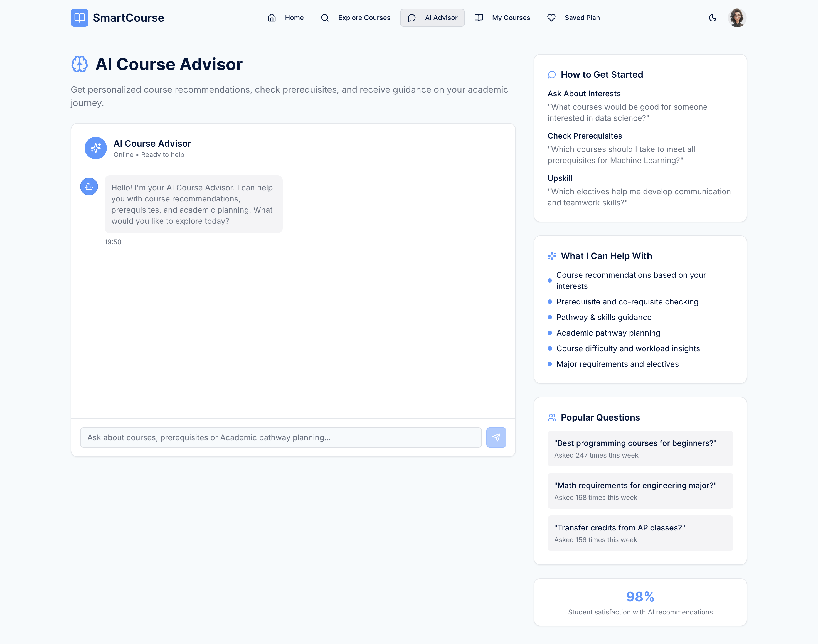This screenshot has height=644, width=818.
Task: Select "Best programming courses for beginners?" question
Action: coord(640,448)
